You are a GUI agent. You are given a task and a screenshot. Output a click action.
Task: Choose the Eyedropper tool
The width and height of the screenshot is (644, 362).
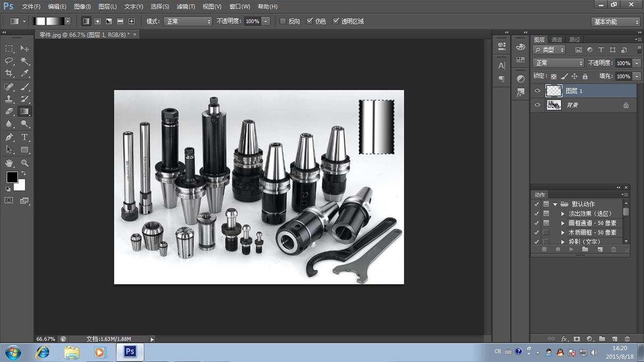(x=25, y=73)
